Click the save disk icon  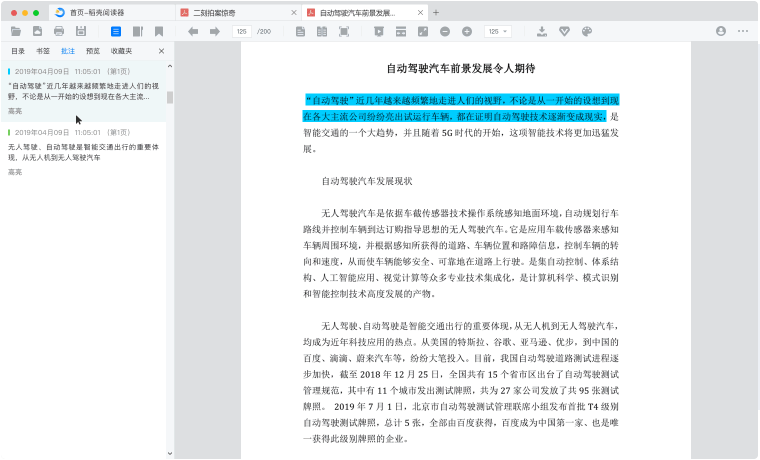click(x=81, y=32)
